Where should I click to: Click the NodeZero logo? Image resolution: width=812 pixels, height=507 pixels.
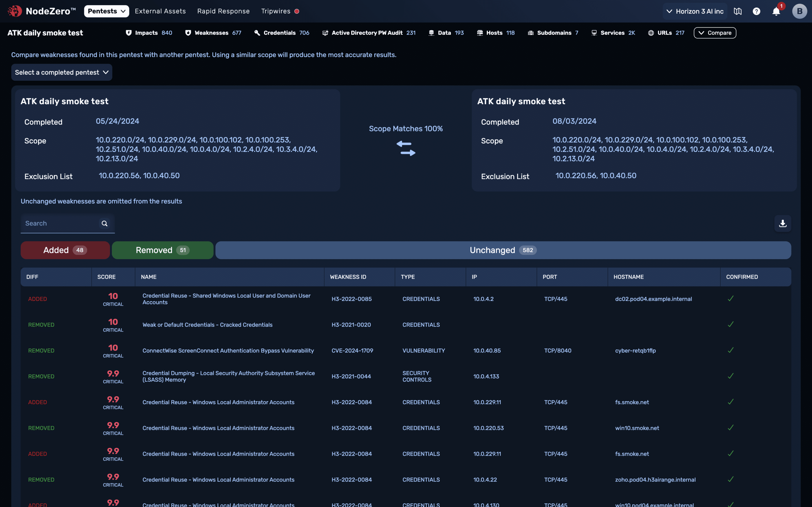[x=14, y=11]
